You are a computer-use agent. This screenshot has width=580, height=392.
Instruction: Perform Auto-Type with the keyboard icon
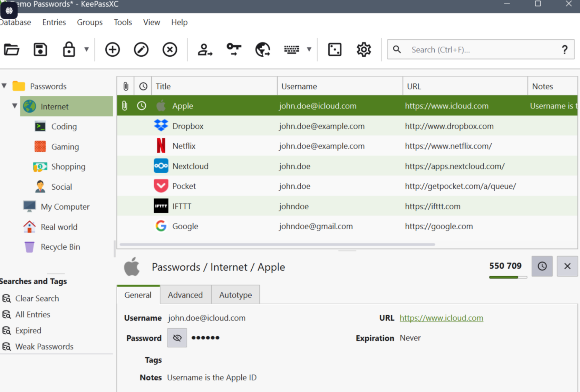[292, 50]
